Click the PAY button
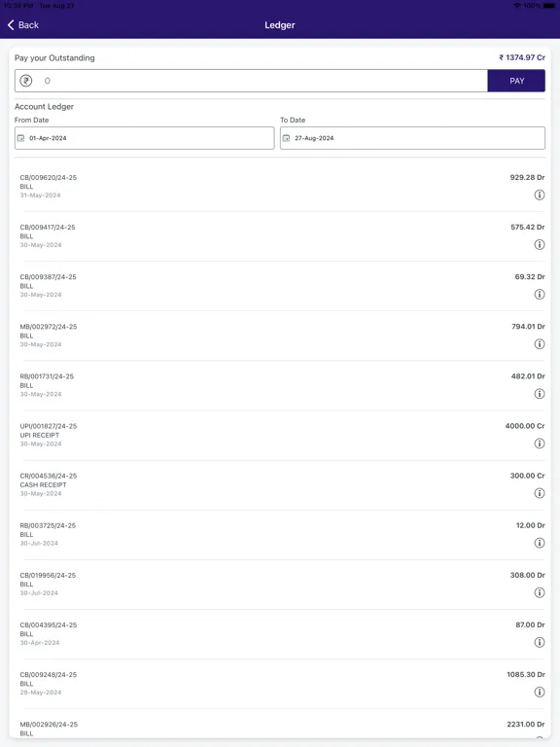The width and height of the screenshot is (560, 747). click(516, 81)
